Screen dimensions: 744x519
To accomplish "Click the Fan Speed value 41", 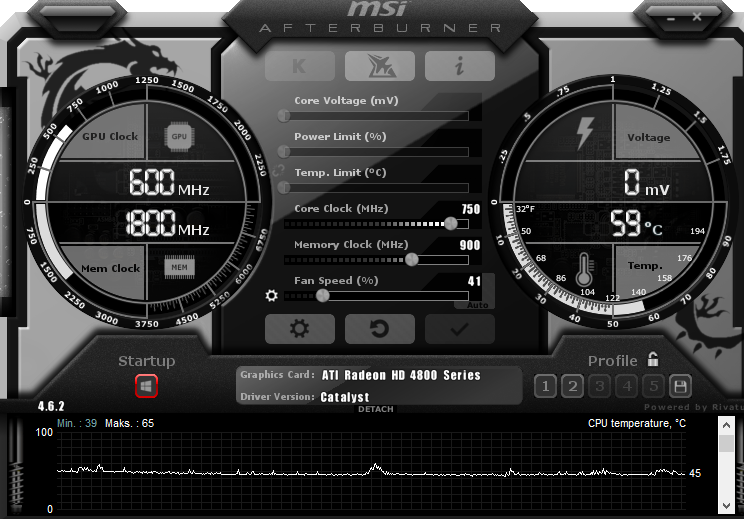I will pyautogui.click(x=474, y=281).
